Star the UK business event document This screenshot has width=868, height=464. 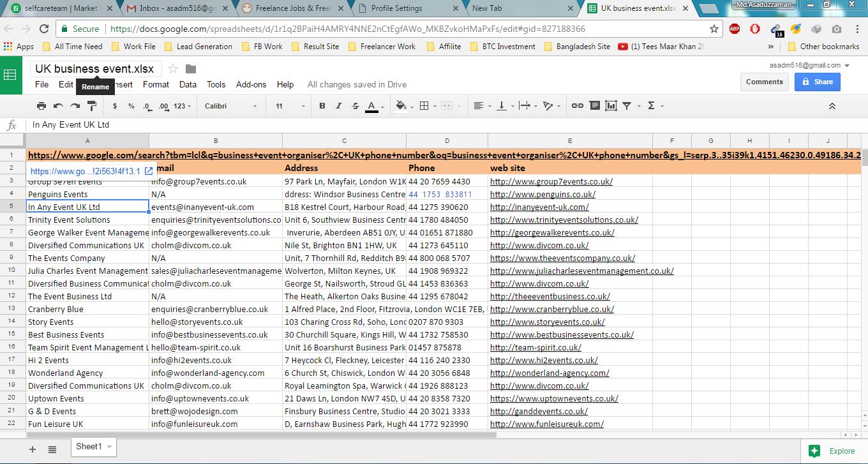click(x=173, y=69)
